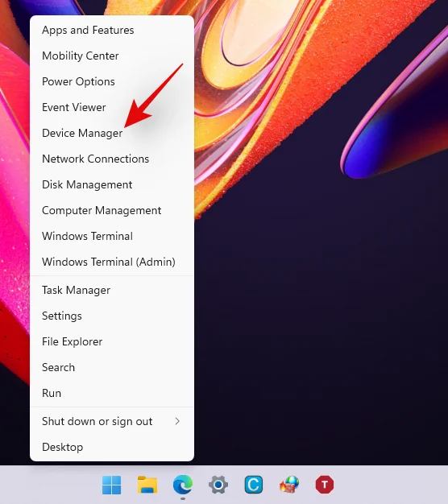Show the Desktop menu entry
This screenshot has height=504, width=448.
[x=112, y=447]
